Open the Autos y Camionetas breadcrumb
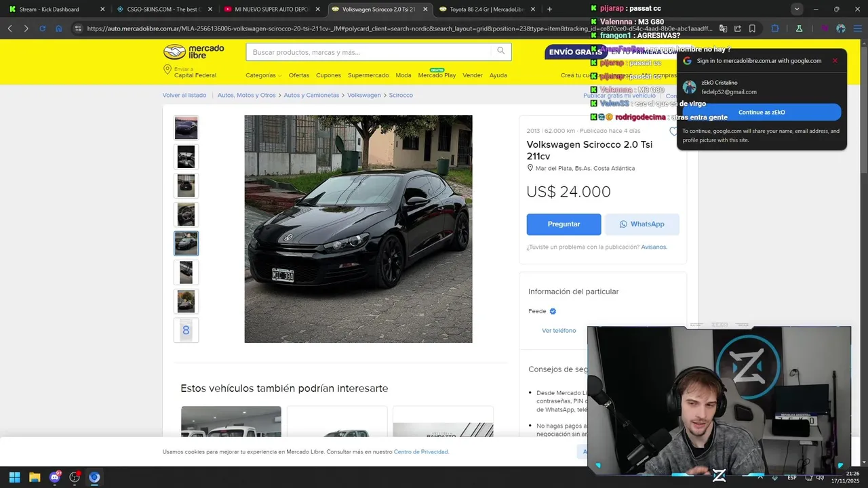Viewport: 868px width, 488px height. pos(311,96)
